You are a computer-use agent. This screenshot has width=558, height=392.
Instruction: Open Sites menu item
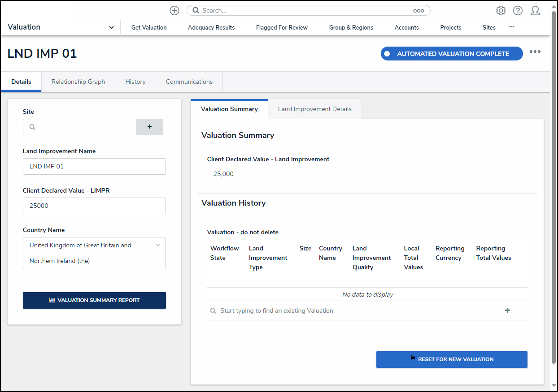[x=489, y=27]
